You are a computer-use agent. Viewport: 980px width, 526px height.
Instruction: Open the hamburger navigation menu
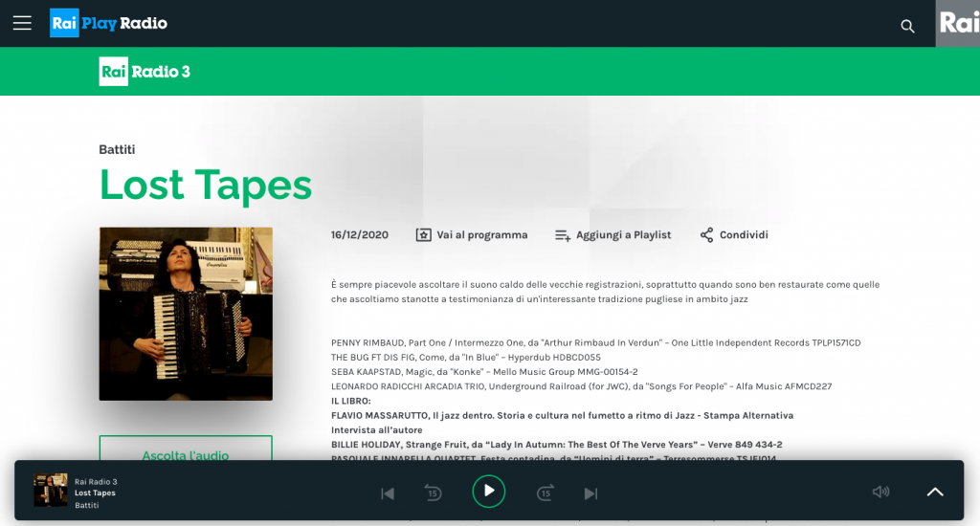tap(23, 23)
